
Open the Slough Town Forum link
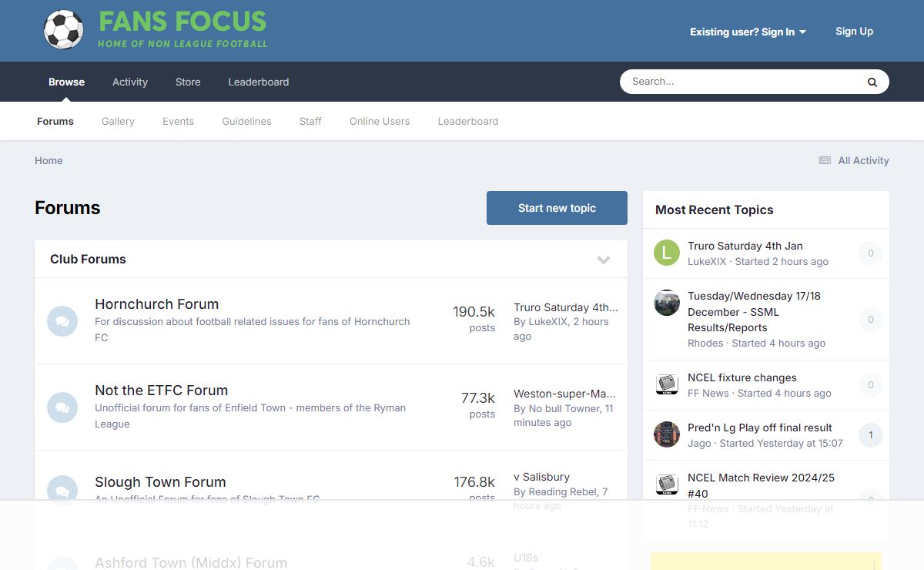click(160, 481)
